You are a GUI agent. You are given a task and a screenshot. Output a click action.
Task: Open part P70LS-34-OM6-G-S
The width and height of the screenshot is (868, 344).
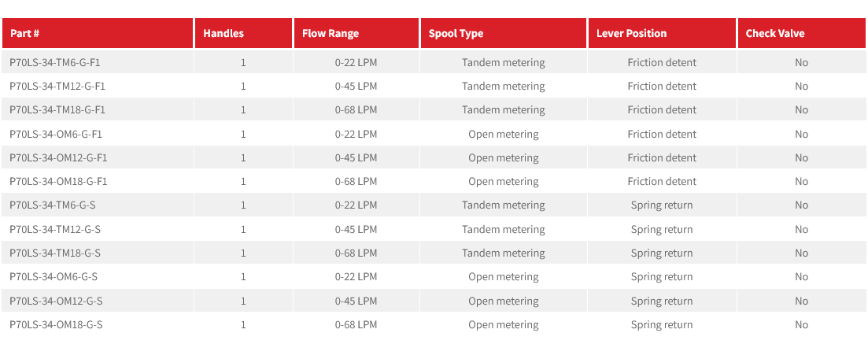pyautogui.click(x=54, y=276)
